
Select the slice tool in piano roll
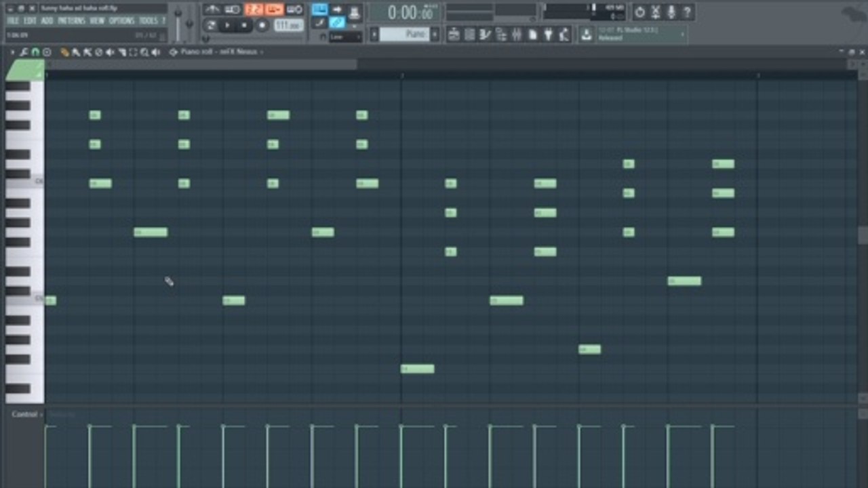pos(121,52)
